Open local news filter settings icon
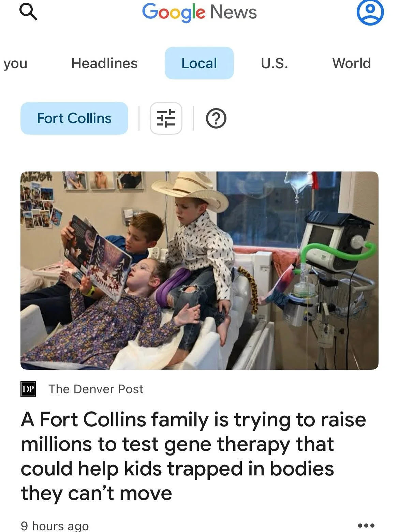The height and width of the screenshot is (532, 399). [x=166, y=118]
